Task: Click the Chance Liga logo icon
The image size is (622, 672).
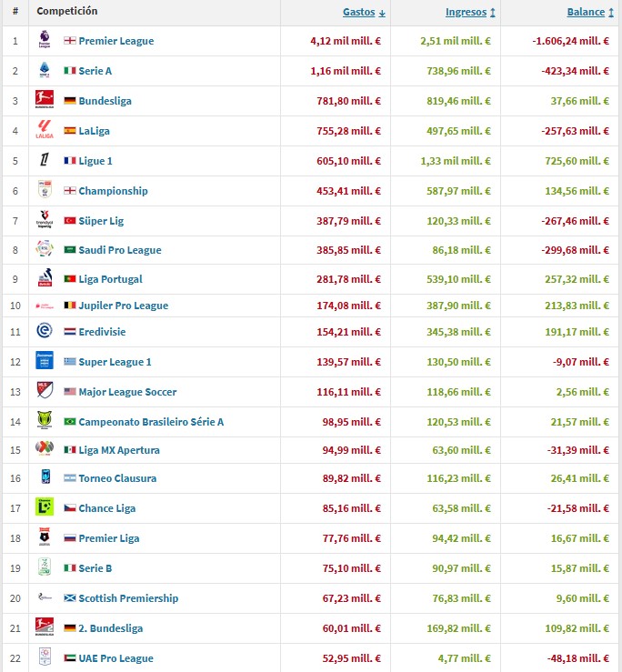Action: coord(45,507)
